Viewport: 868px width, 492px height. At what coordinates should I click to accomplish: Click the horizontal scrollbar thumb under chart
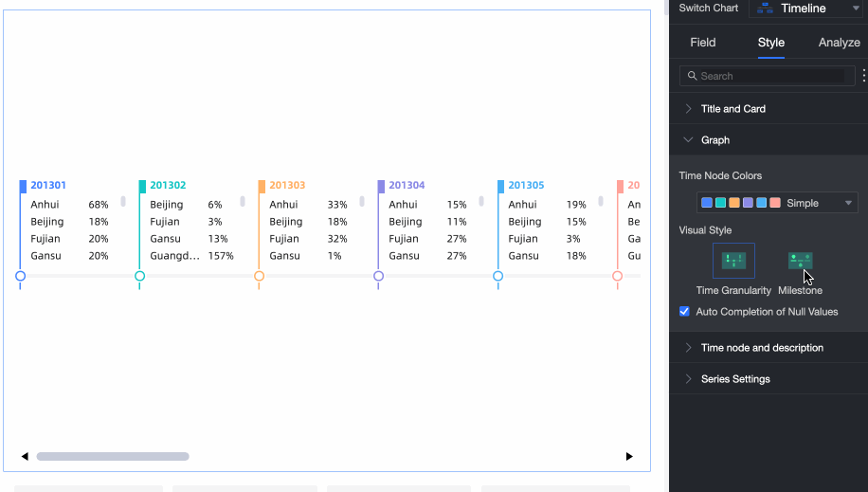pos(113,456)
